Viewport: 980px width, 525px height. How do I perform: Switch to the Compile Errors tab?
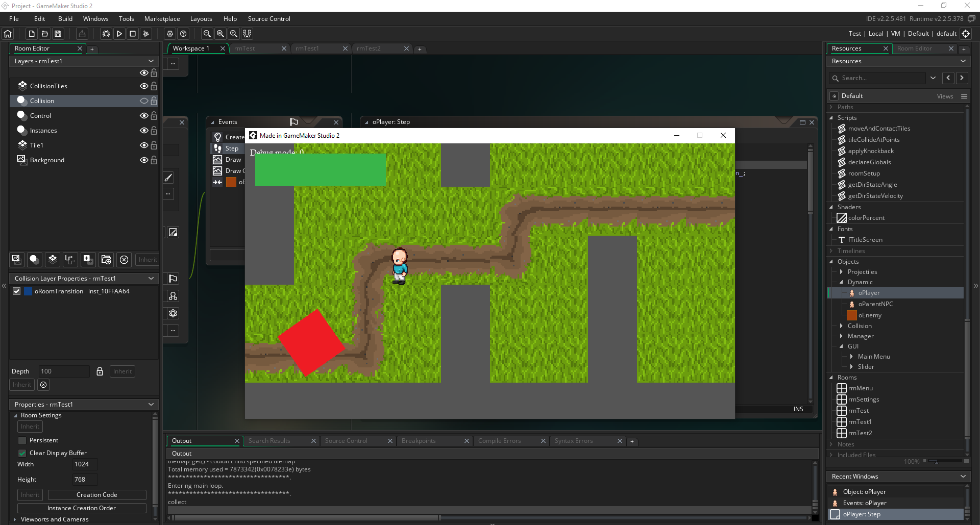(499, 441)
